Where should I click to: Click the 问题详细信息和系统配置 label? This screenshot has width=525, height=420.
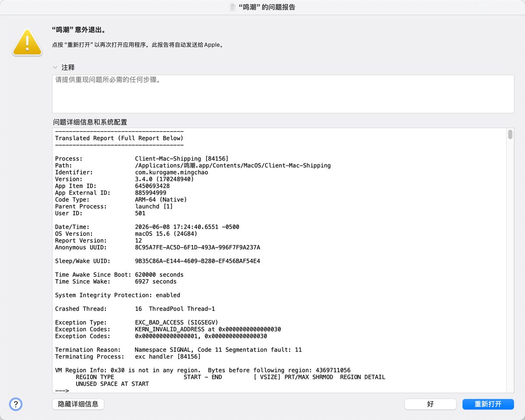coord(90,122)
